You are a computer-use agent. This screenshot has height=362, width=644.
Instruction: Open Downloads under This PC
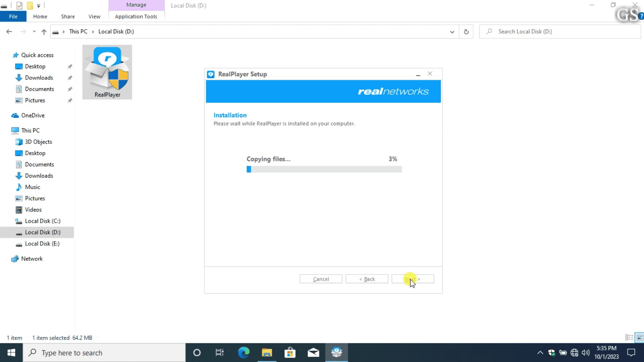[39, 176]
